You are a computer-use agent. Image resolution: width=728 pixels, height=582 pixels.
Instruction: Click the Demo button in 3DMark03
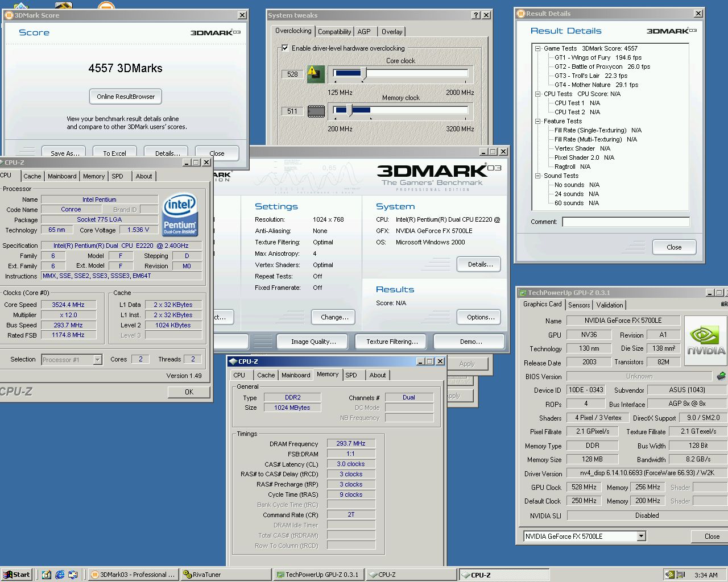pos(470,342)
